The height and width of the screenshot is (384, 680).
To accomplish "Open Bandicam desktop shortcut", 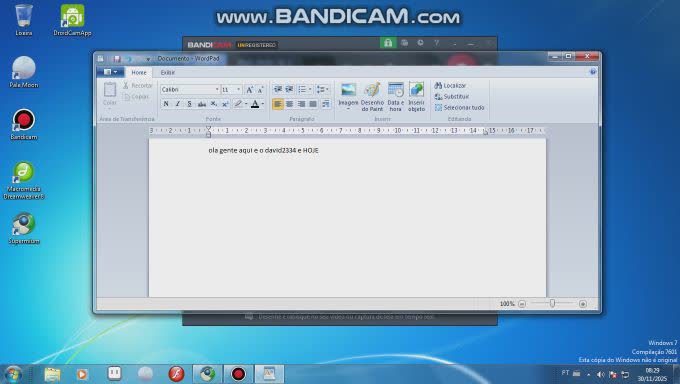I will (x=24, y=124).
